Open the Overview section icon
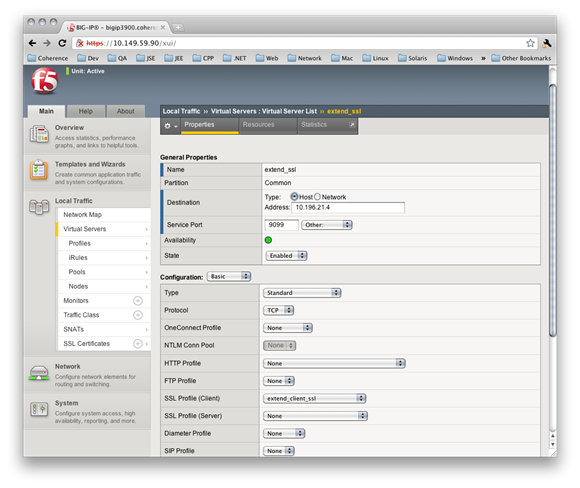The image size is (580, 488). pyautogui.click(x=39, y=134)
